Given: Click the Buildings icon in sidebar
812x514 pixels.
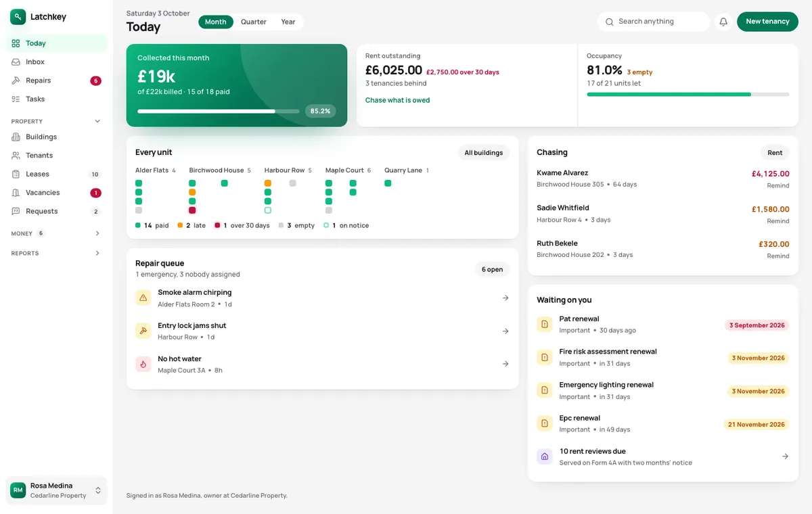Looking at the screenshot, I should pos(16,137).
